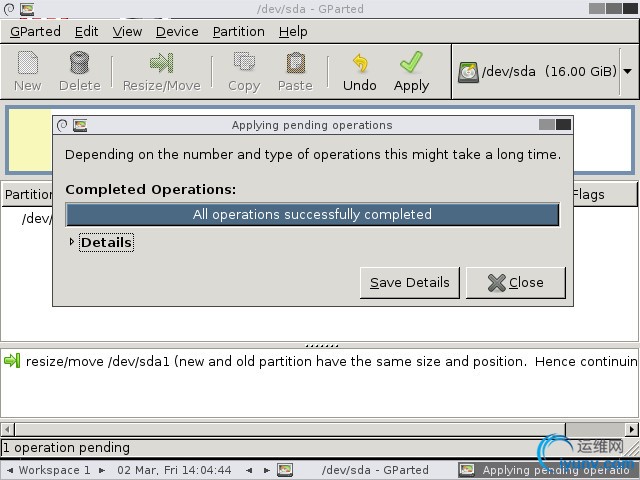Click the yellow unallocated partition block
640x480 pixels.
coord(31,140)
